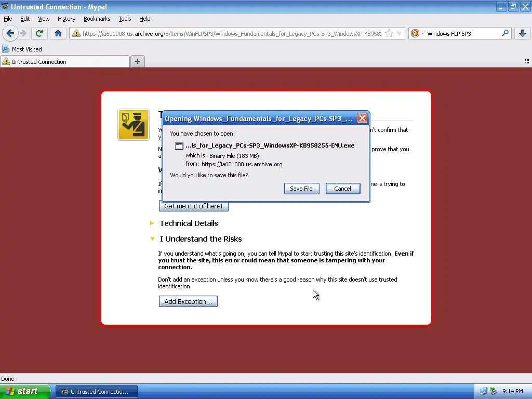Click the source https://ia601008.us.archive.org text
Viewport: 532px width, 399px height.
pos(242,164)
